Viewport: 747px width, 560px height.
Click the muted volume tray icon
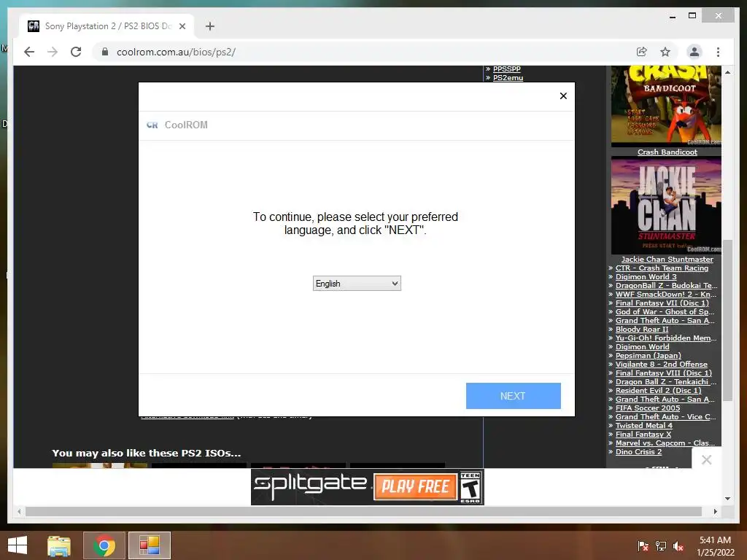678,546
